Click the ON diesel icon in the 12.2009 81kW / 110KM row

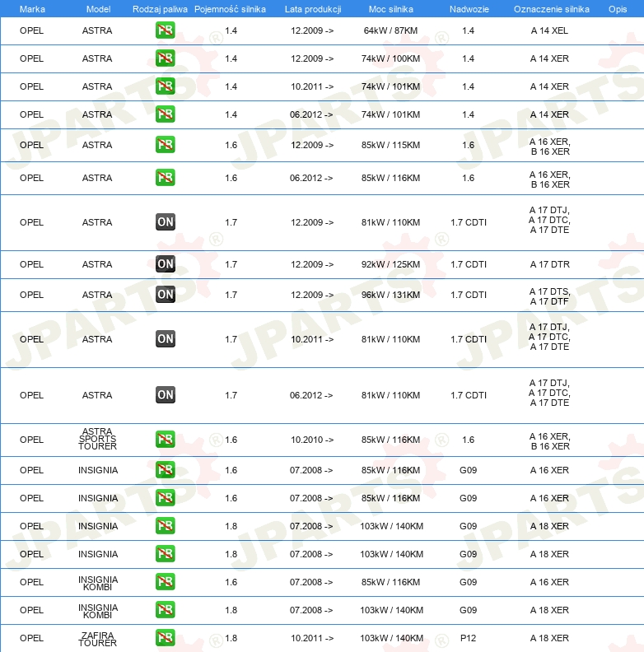(x=166, y=221)
